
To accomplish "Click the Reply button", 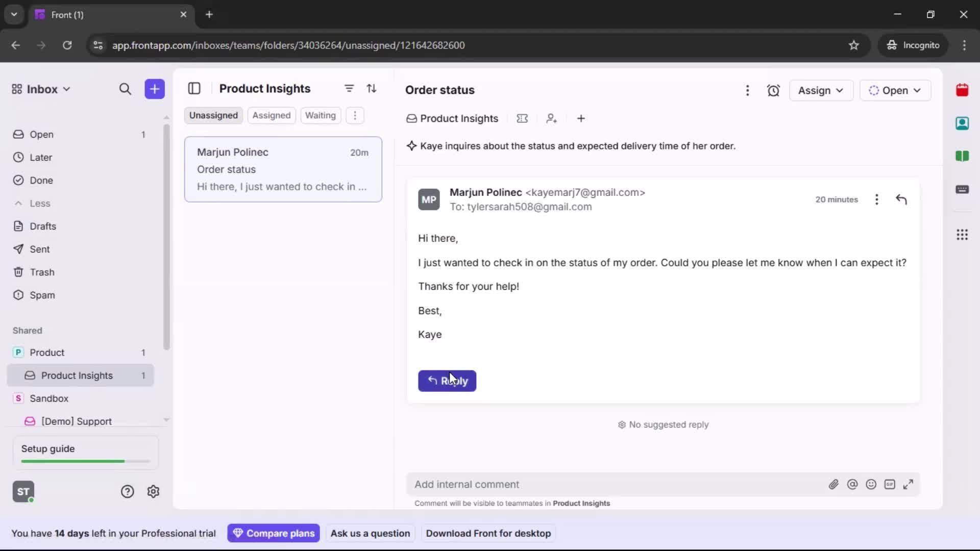I will 447,381.
